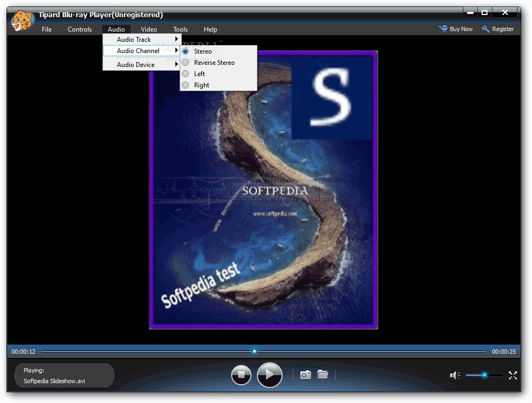Open the Controls menu
The image size is (532, 403).
point(80,29)
